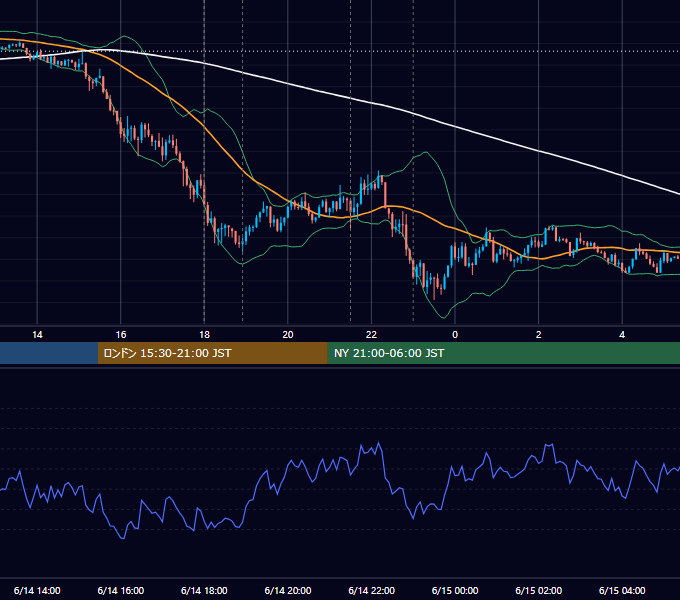
Task: Click hour label 22 on price chart axis
Action: pyautogui.click(x=371, y=335)
